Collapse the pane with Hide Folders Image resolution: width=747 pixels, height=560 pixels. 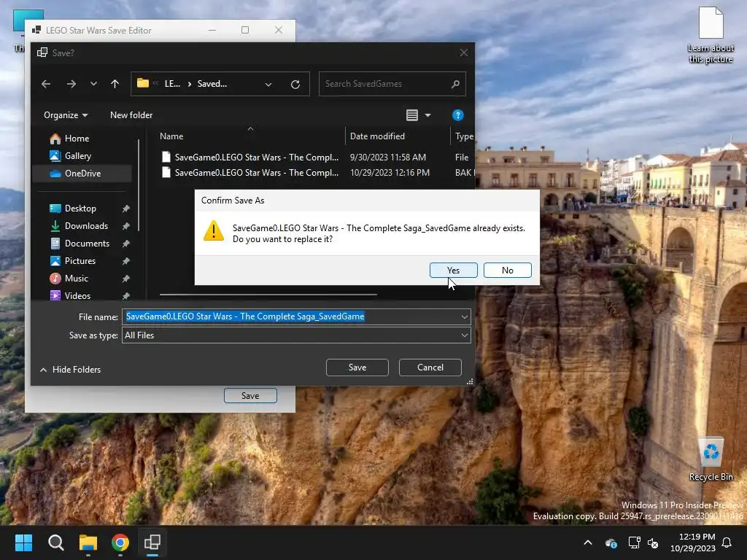coord(71,370)
